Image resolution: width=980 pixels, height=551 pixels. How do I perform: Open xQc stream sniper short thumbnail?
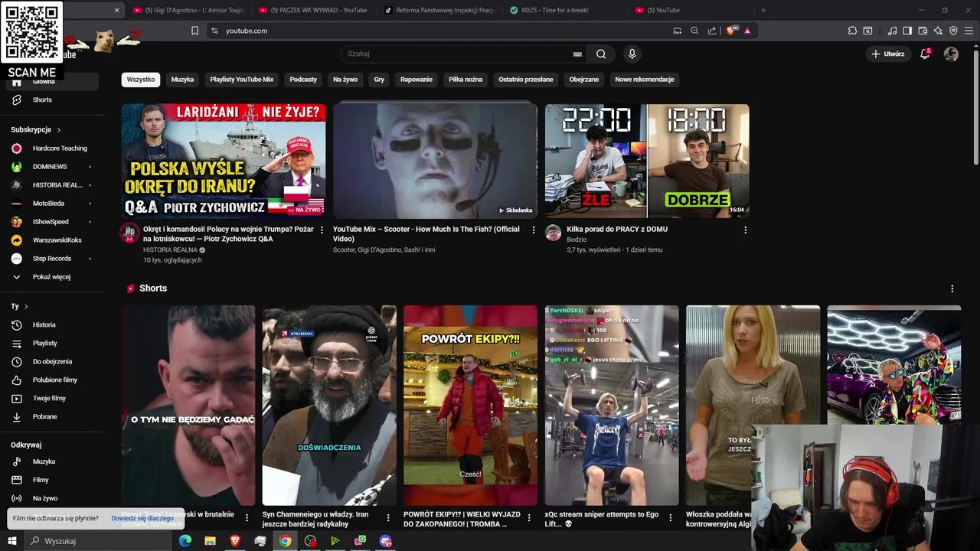pyautogui.click(x=612, y=405)
